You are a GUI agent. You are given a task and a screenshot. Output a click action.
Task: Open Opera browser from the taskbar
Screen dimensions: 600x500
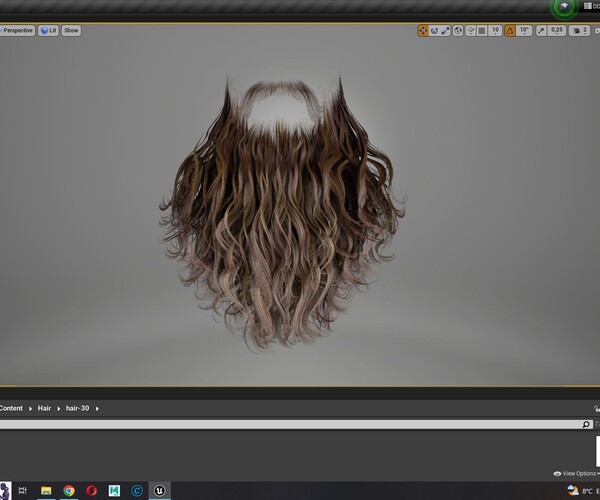pos(91,490)
